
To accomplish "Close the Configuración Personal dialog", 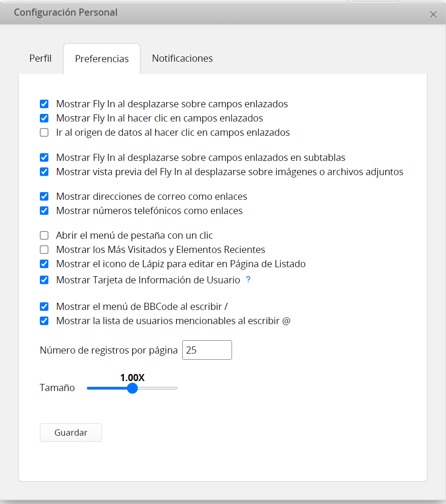I will point(433,14).
